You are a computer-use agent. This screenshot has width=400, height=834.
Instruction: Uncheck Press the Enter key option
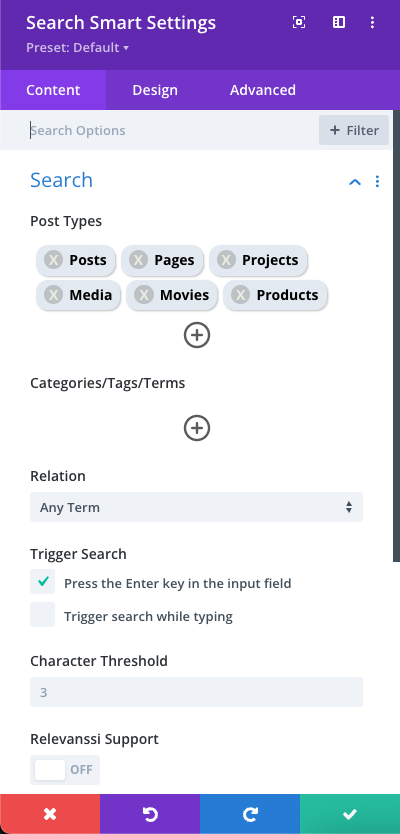click(43, 581)
